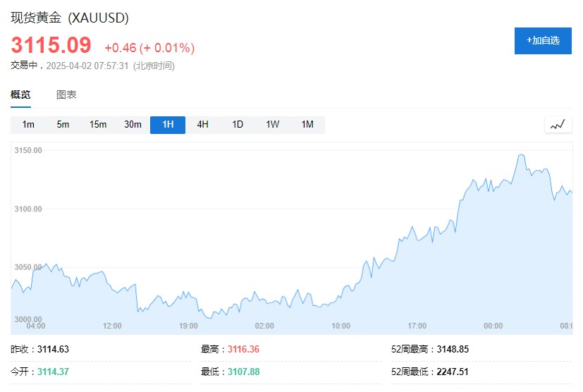The width and height of the screenshot is (583, 392).
Task: Click the 52周最低 value 2247.51
Action: click(453, 372)
